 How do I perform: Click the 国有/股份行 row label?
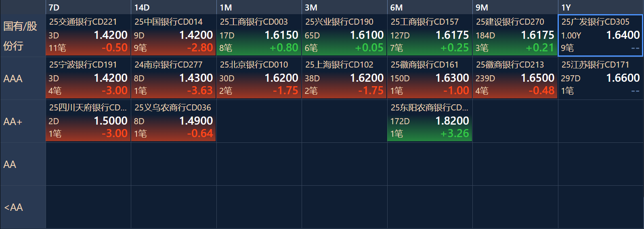pyautogui.click(x=23, y=36)
